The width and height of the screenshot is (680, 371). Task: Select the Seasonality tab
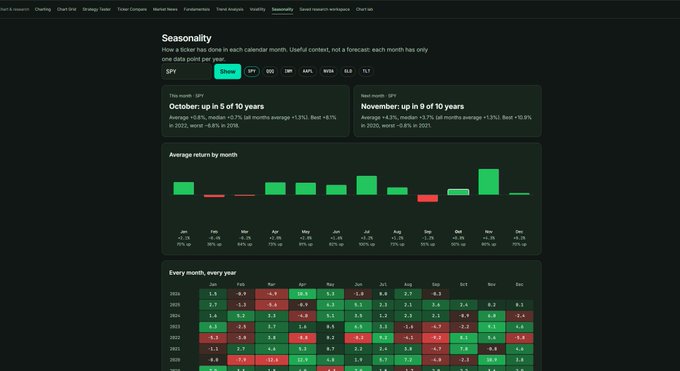tap(282, 9)
